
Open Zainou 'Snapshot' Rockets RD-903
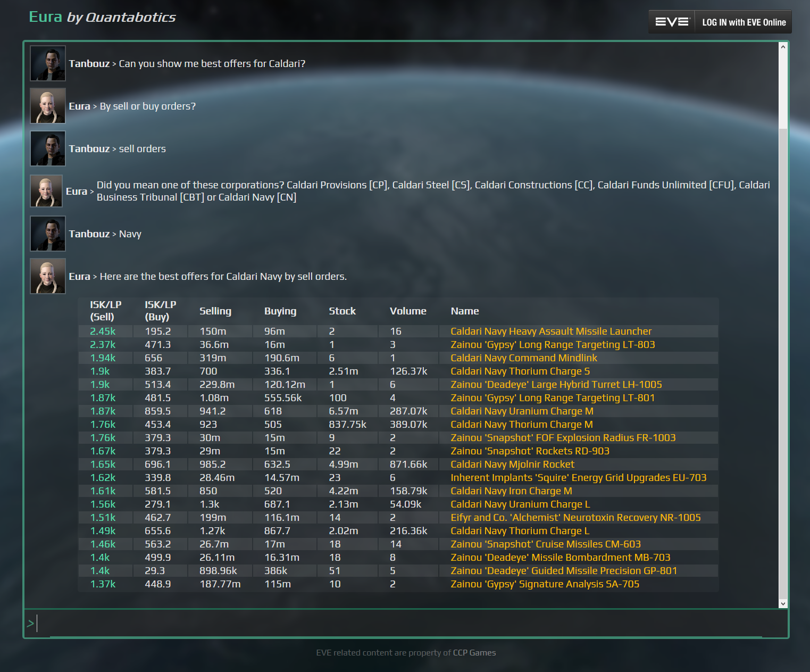(530, 451)
